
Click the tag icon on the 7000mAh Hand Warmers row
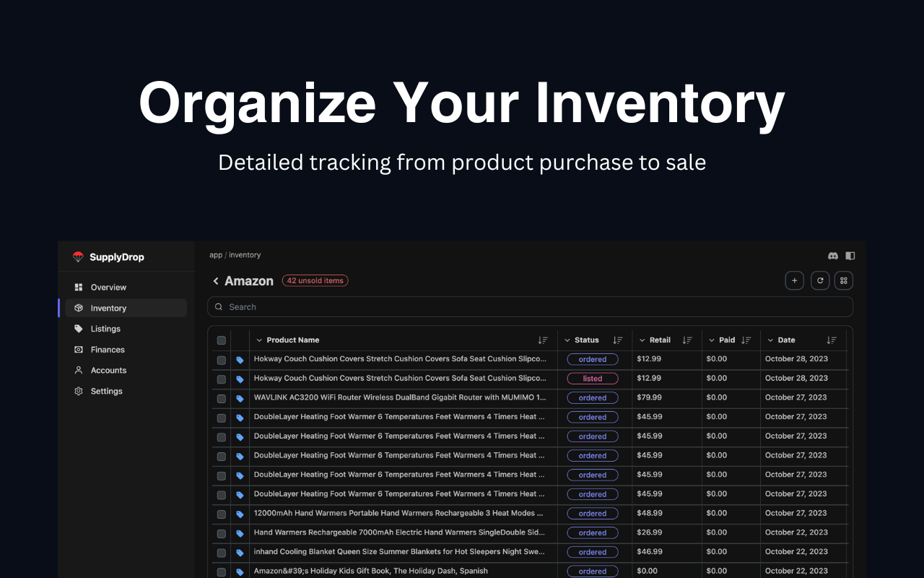coord(240,533)
